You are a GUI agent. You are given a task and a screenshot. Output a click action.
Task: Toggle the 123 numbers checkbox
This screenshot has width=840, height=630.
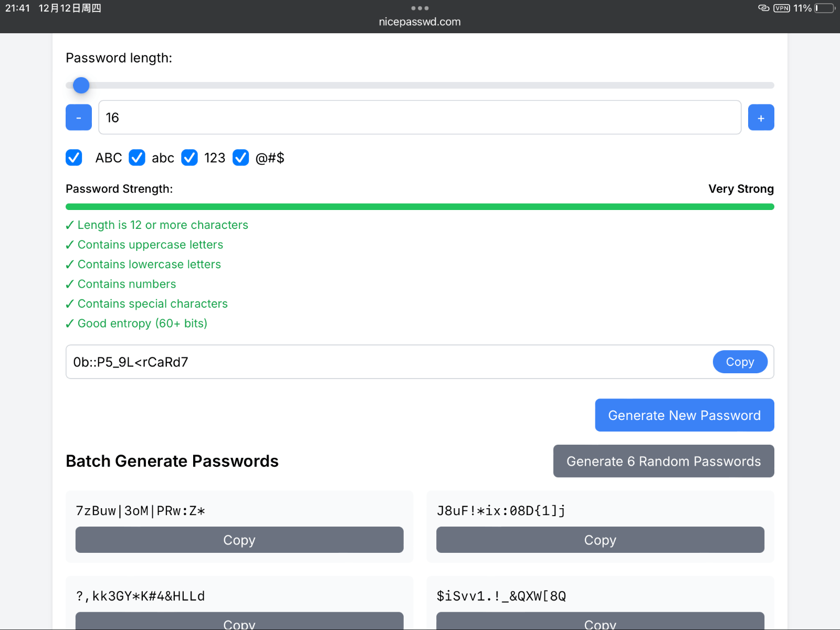[190, 157]
